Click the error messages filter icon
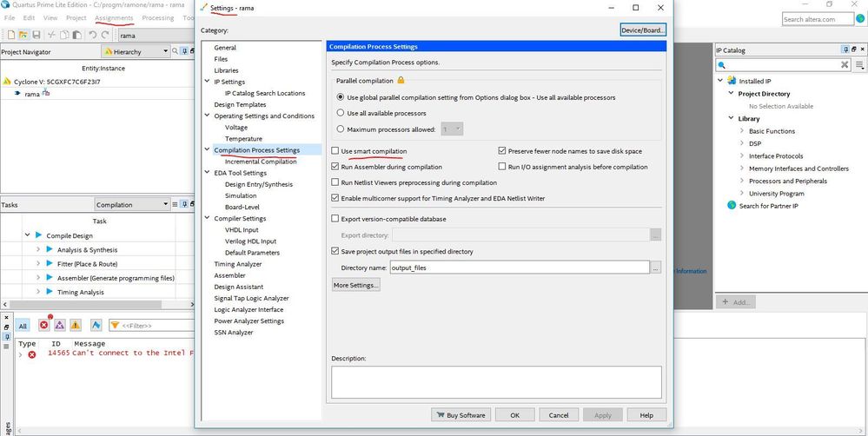868x436 pixels. tap(43, 326)
